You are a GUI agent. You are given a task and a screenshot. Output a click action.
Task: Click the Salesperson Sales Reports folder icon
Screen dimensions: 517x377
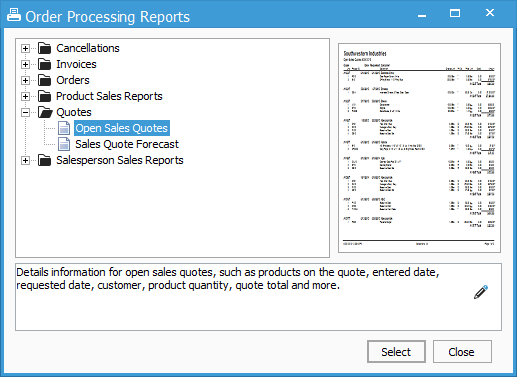click(x=44, y=160)
